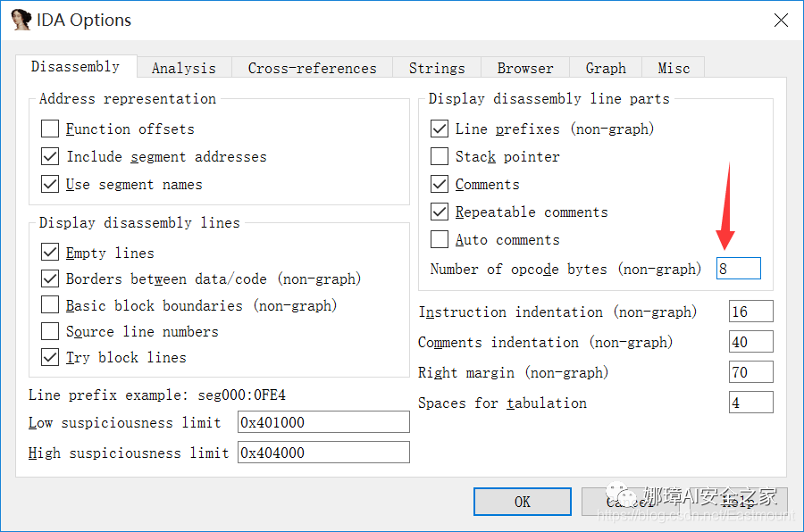Open Help for IDA Options
Viewport: 804px width, 532px height.
737,502
